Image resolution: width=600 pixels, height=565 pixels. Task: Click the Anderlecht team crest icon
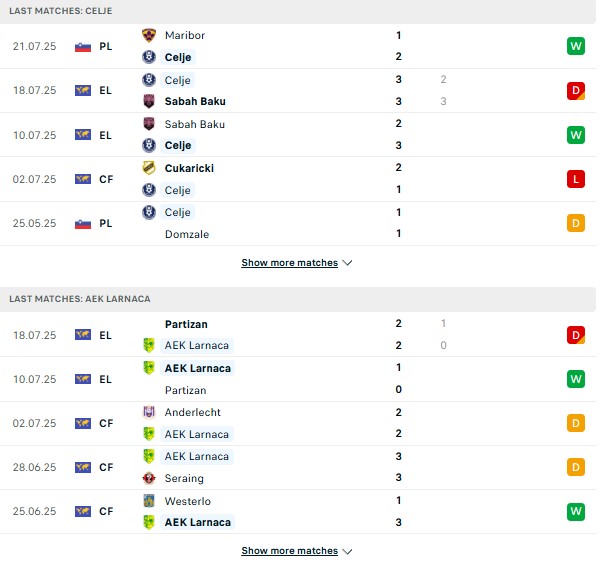point(149,412)
